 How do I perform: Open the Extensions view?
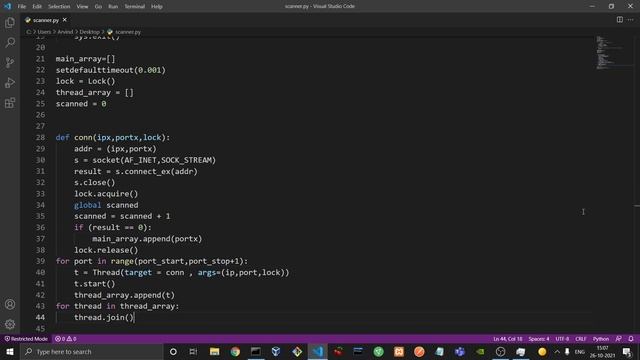click(10, 102)
